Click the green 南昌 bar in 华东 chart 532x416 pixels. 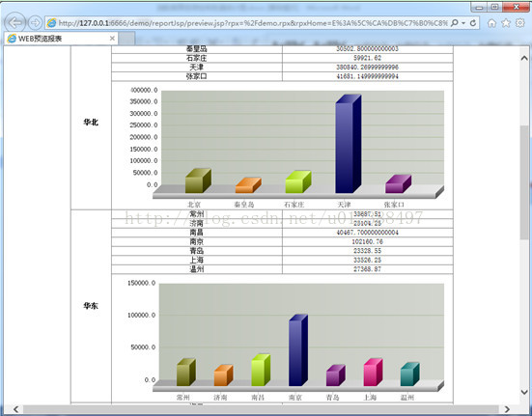pyautogui.click(x=261, y=371)
